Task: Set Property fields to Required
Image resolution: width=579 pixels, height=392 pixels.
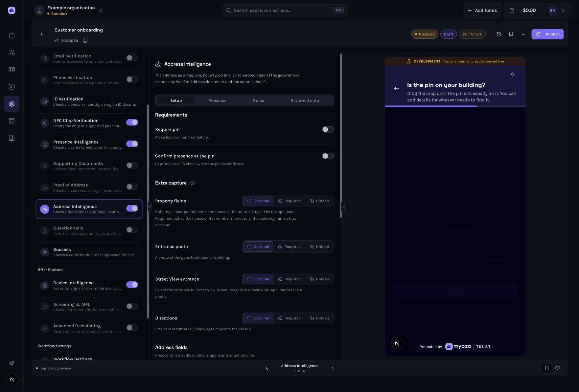Action: 289,201
